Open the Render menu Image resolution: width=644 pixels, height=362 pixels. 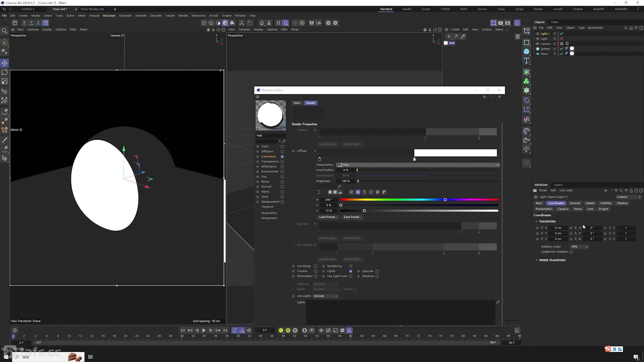(183, 15)
